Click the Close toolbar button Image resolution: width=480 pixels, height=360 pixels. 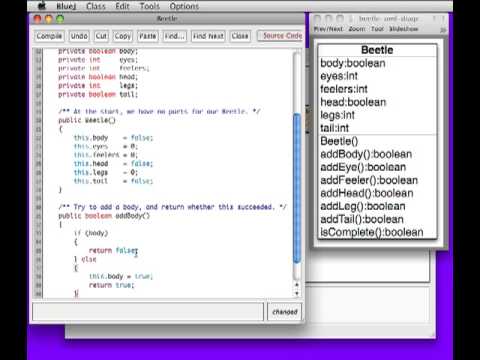(240, 36)
